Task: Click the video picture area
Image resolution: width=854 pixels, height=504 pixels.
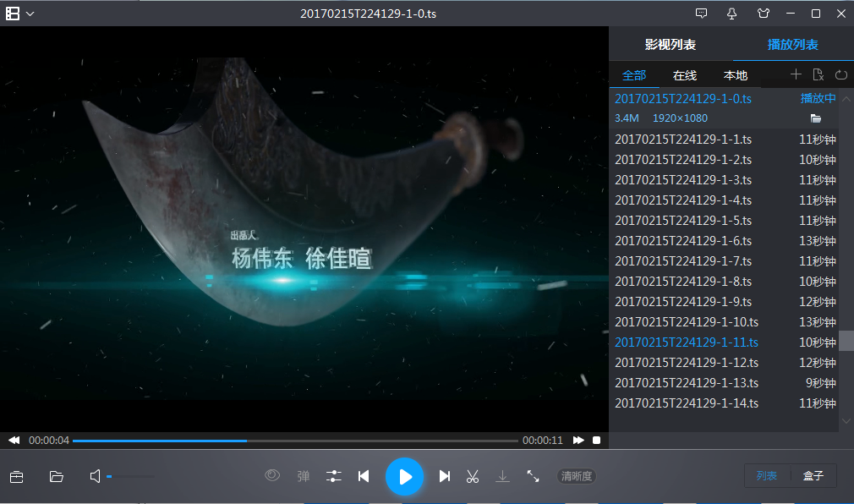Action: (x=304, y=229)
